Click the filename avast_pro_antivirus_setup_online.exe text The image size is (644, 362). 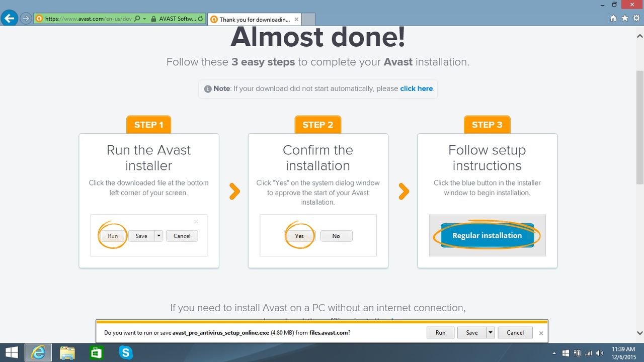pos(221,333)
